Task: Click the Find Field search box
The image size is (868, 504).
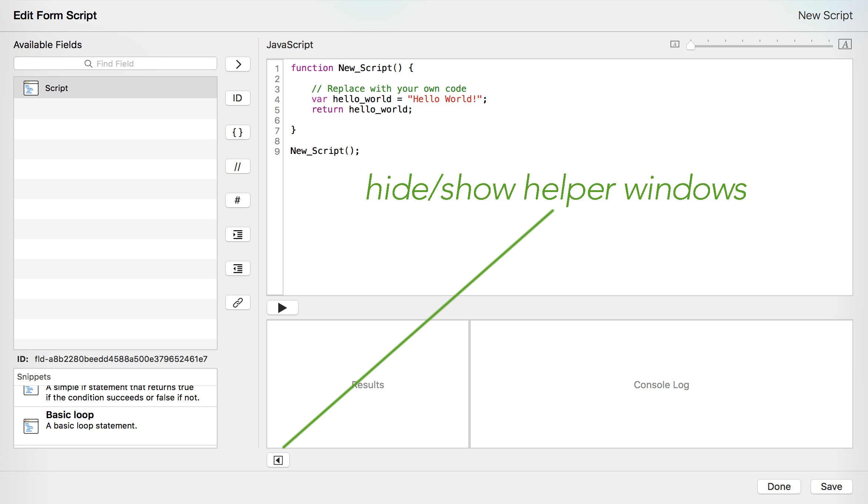Action: [115, 64]
